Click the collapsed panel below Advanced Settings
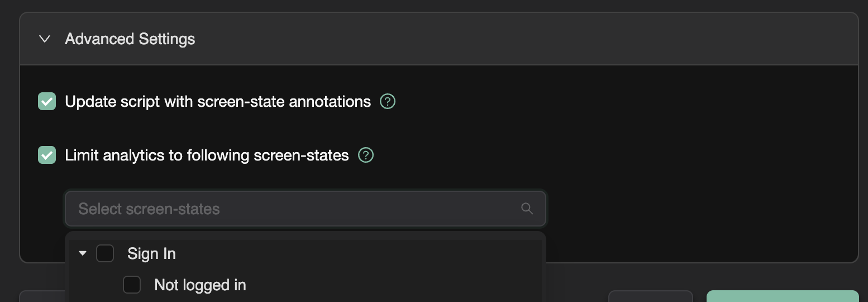Viewport: 868px width, 302px height. (x=42, y=297)
